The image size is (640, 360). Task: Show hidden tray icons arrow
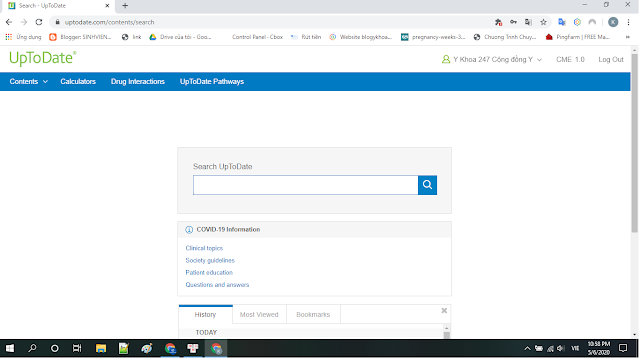[x=527, y=348]
